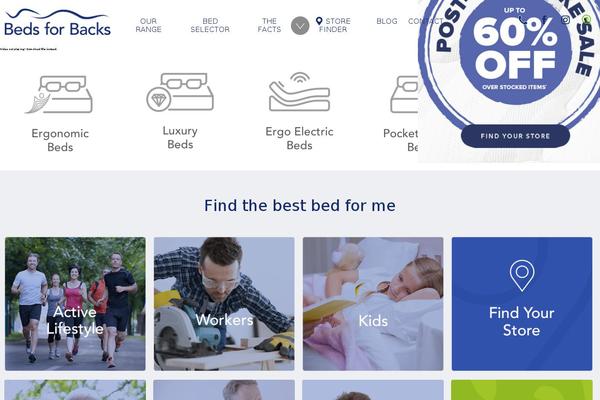Select the Workers tile

224,304
